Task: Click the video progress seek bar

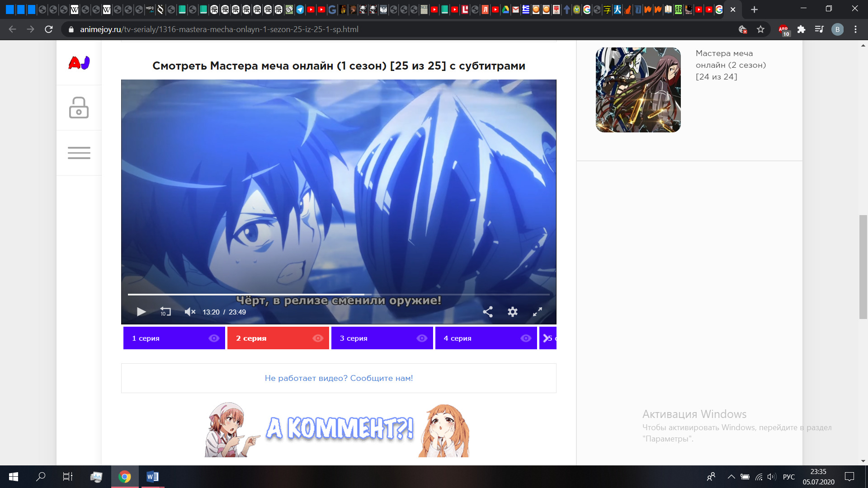Action: coord(338,295)
